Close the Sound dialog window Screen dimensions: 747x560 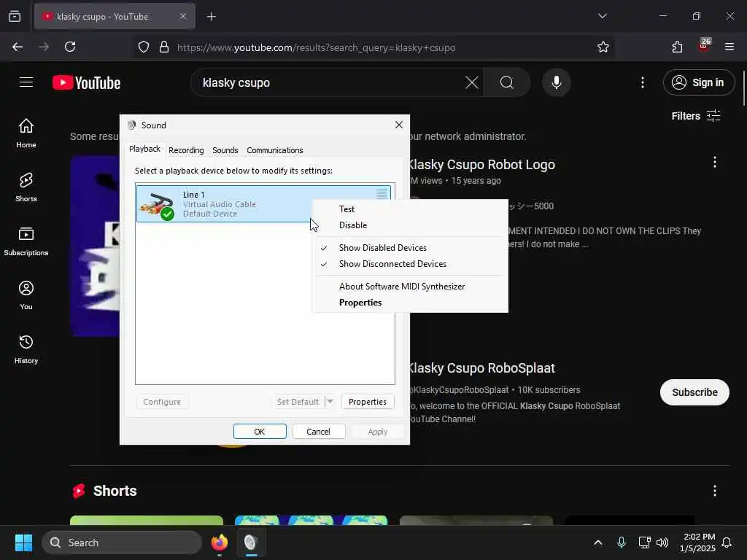(x=399, y=125)
